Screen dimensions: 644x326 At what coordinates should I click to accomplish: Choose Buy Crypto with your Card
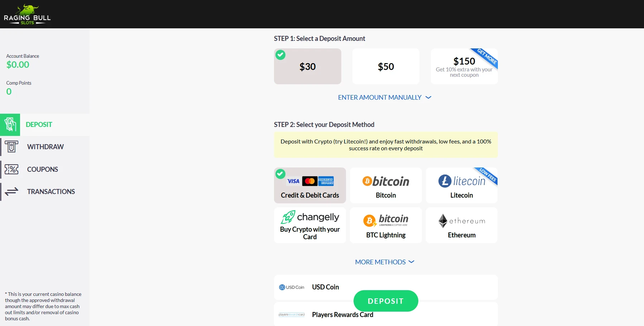click(x=310, y=225)
